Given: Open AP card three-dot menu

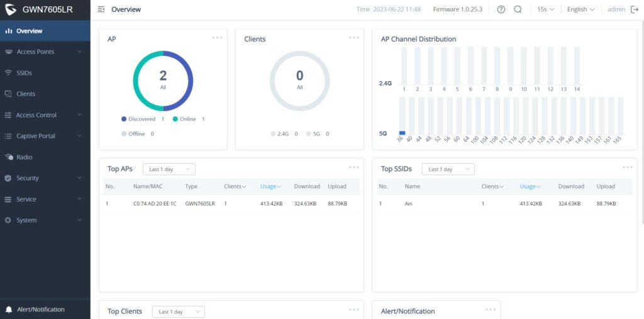Looking at the screenshot, I should [217, 38].
